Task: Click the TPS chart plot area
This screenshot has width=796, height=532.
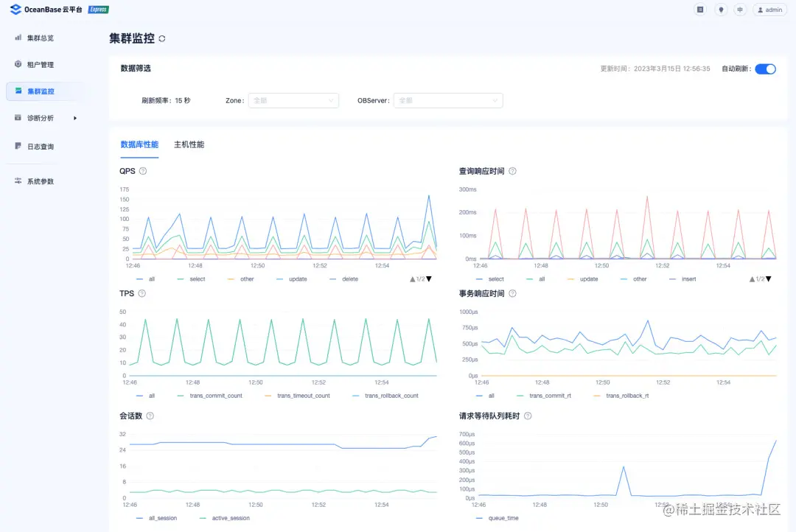Action: pyautogui.click(x=283, y=343)
